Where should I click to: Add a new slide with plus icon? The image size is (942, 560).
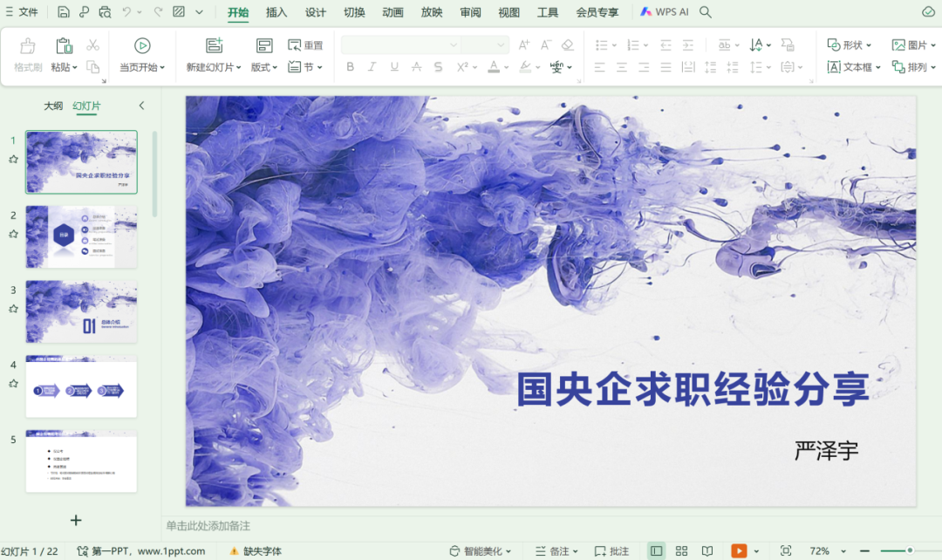76,520
